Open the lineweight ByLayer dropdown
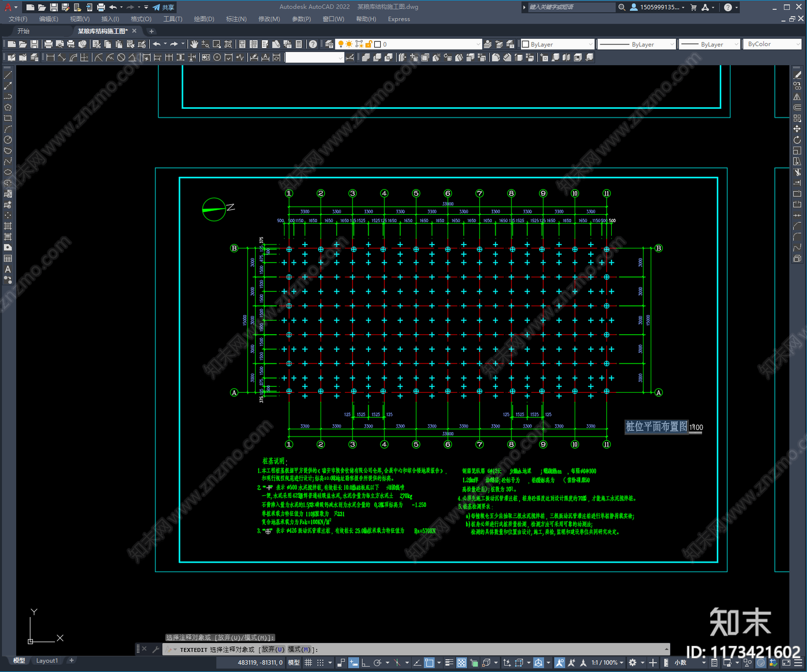The width and height of the screenshot is (807, 672). coord(710,44)
